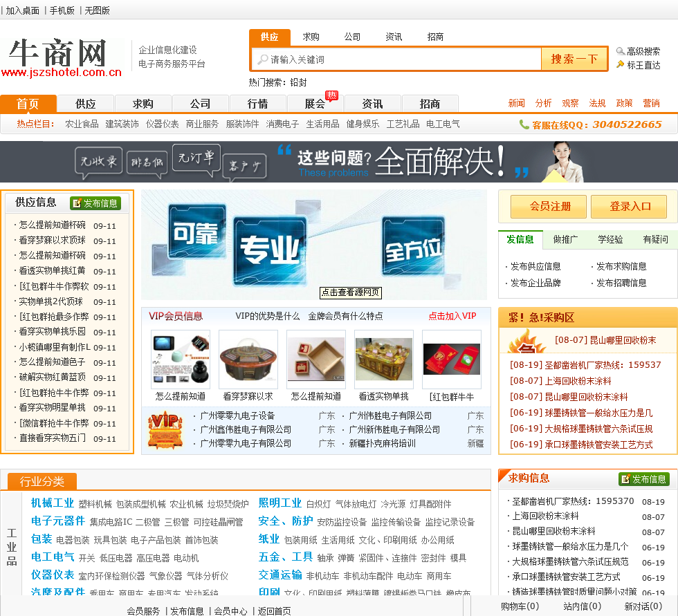
Task: Click 会员服务 in bottom footer bar
Action: (143, 611)
